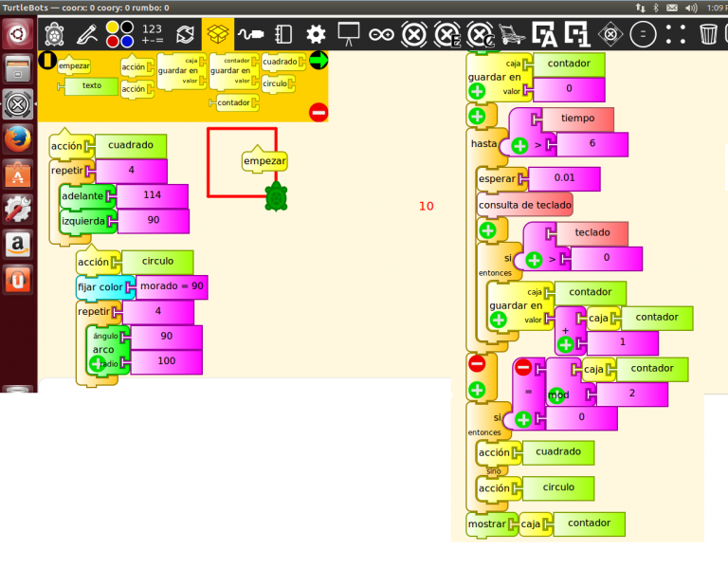This screenshot has width=728, height=569.
Task: Click the 114 value of the 'adelante' block
Action: click(x=152, y=195)
